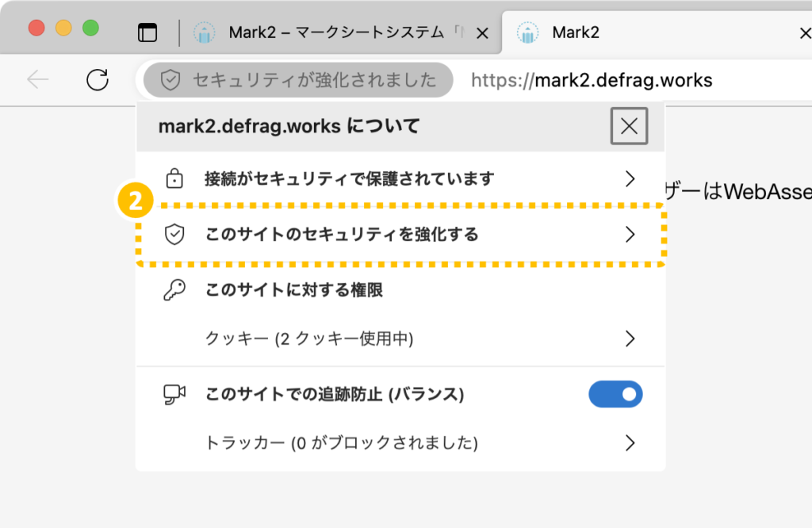This screenshot has height=528, width=812.
Task: Expand the このサイトのセキュリティを強化する chevron
Action: point(630,235)
